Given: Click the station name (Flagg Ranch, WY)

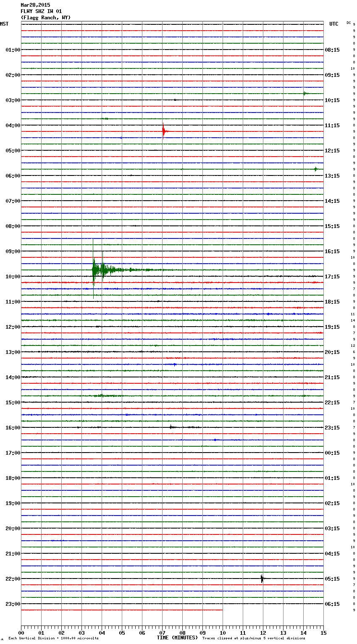Looking at the screenshot, I should pyautogui.click(x=46, y=18).
